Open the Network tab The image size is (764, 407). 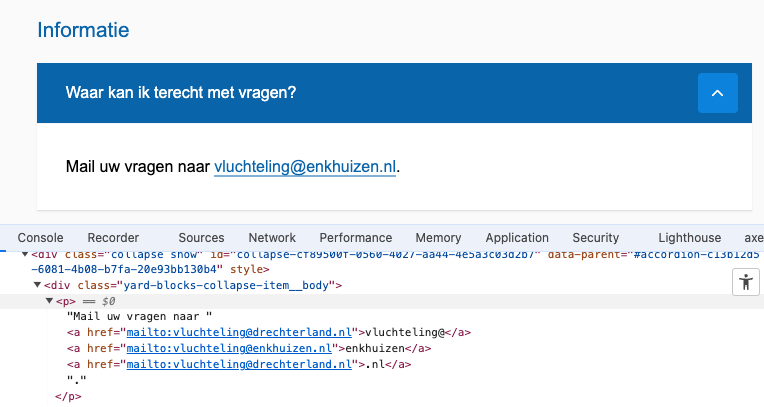272,238
